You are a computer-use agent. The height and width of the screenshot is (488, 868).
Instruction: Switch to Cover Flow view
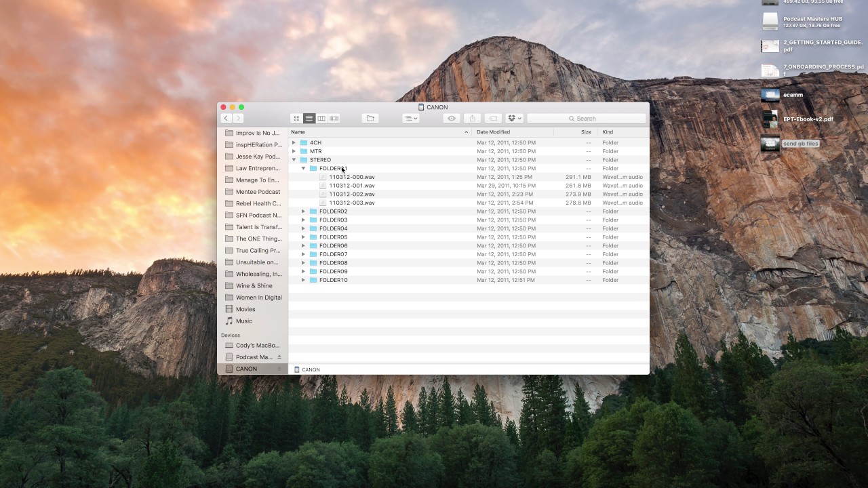tap(334, 119)
